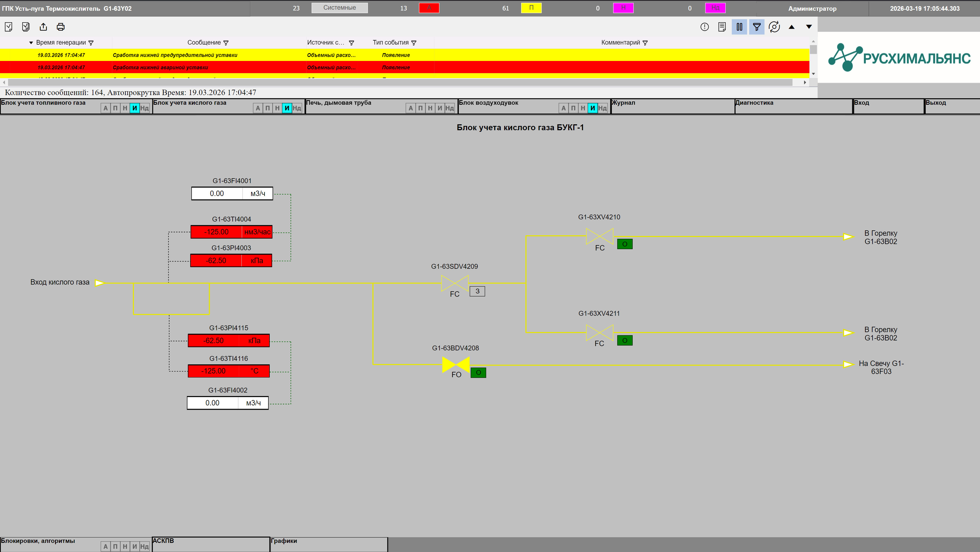This screenshot has width=980, height=552.
Task: Click the G1-63FI4001 flow value field
Action: click(x=232, y=194)
